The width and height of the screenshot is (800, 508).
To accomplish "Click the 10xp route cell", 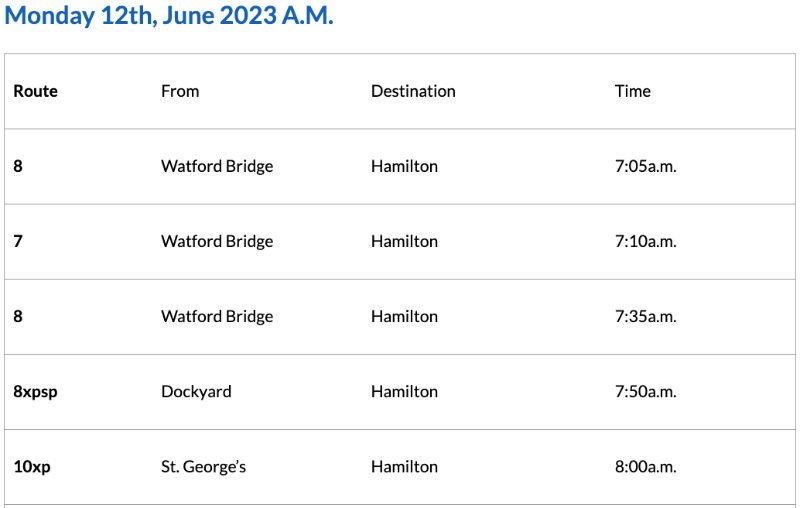I will coord(32,466).
